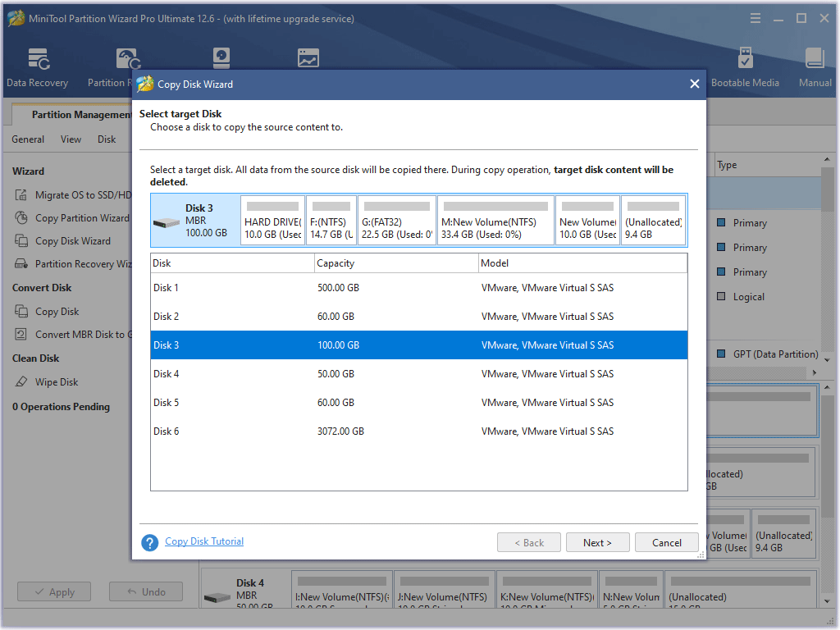This screenshot has height=630, width=840.
Task: Click G:(FAT32) partition block in preview
Action: (397, 220)
